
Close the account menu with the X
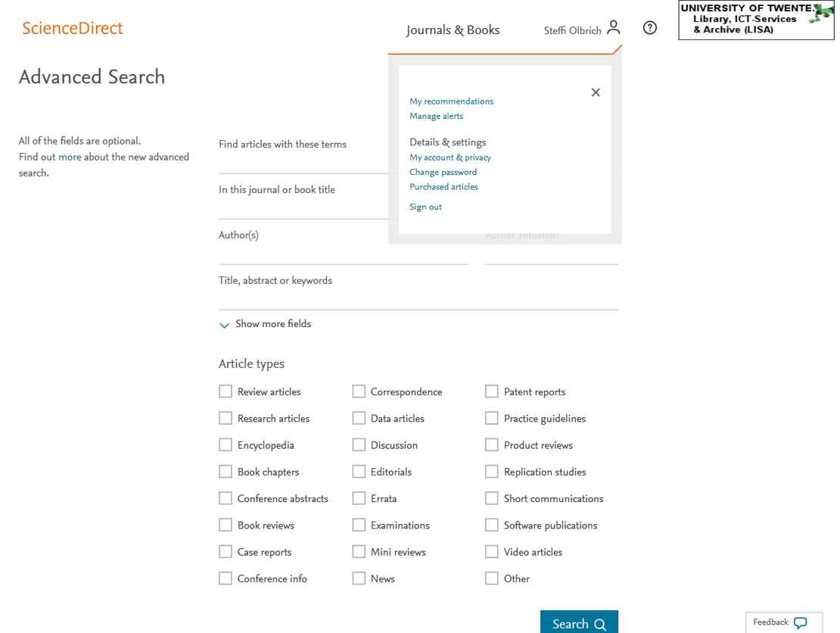point(596,92)
